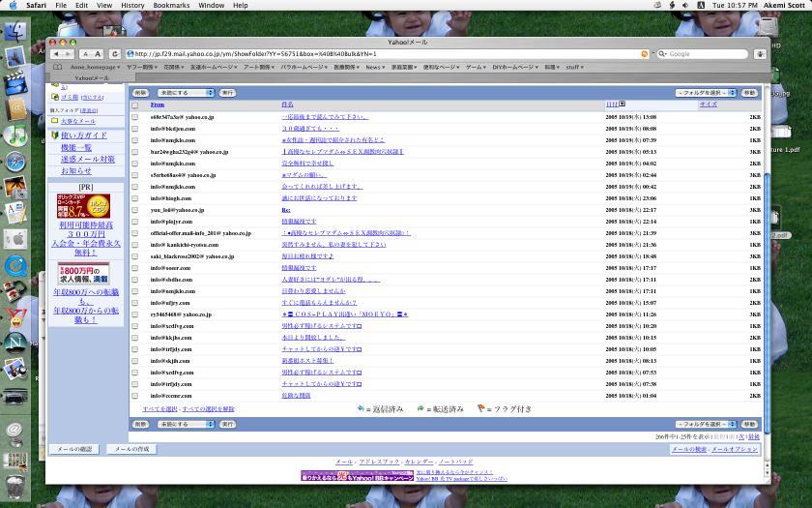The height and width of the screenshot is (508, 812).
Task: Click Google search magnifier icon
Action: [x=662, y=54]
